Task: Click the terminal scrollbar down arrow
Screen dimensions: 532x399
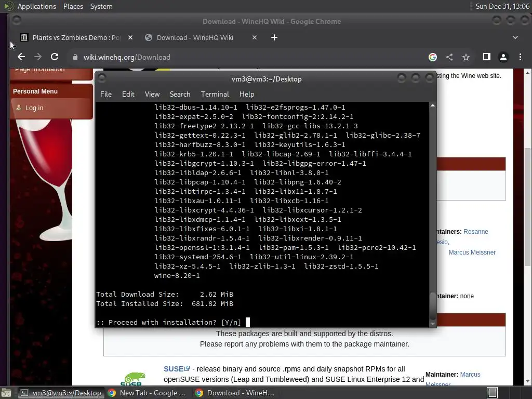Action: 433,324
